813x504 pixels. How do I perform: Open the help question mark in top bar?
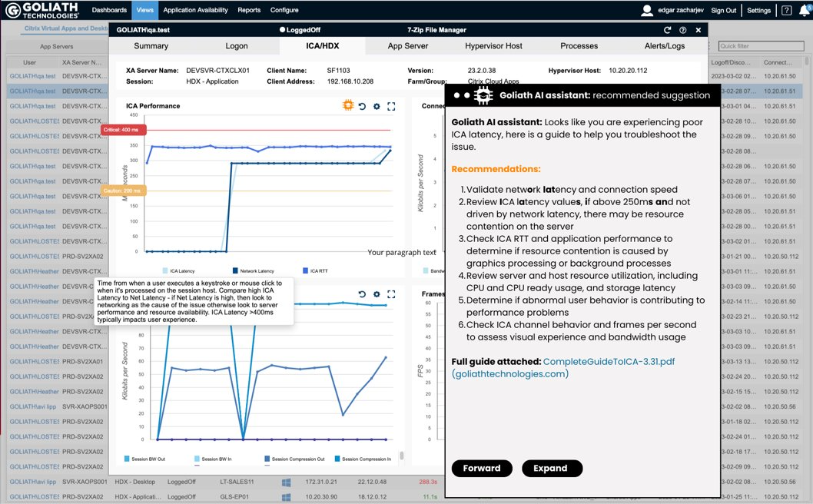(787, 10)
